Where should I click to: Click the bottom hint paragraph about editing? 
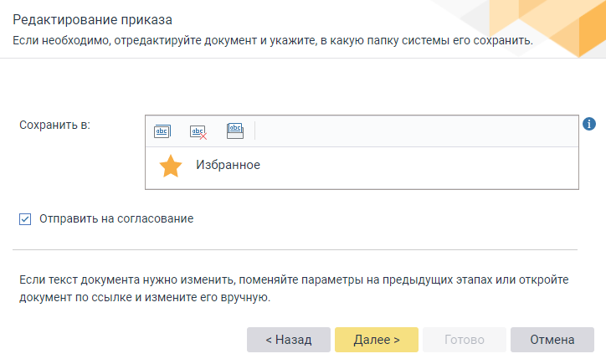pyautogui.click(x=294, y=288)
